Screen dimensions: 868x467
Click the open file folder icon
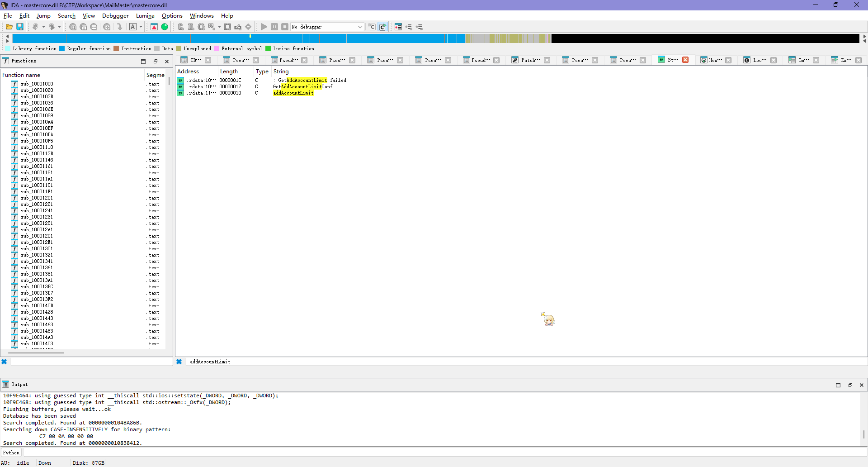pyautogui.click(x=9, y=27)
